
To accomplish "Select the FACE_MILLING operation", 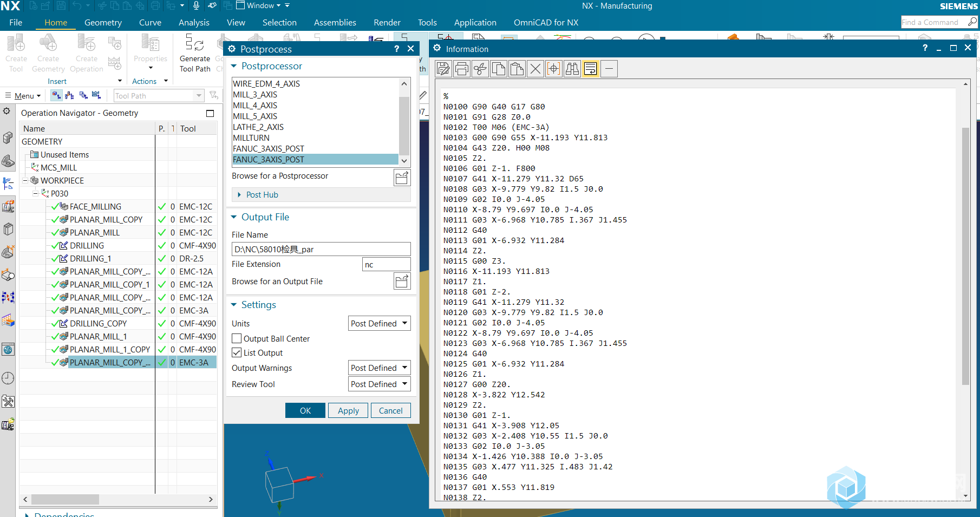I will pos(95,206).
